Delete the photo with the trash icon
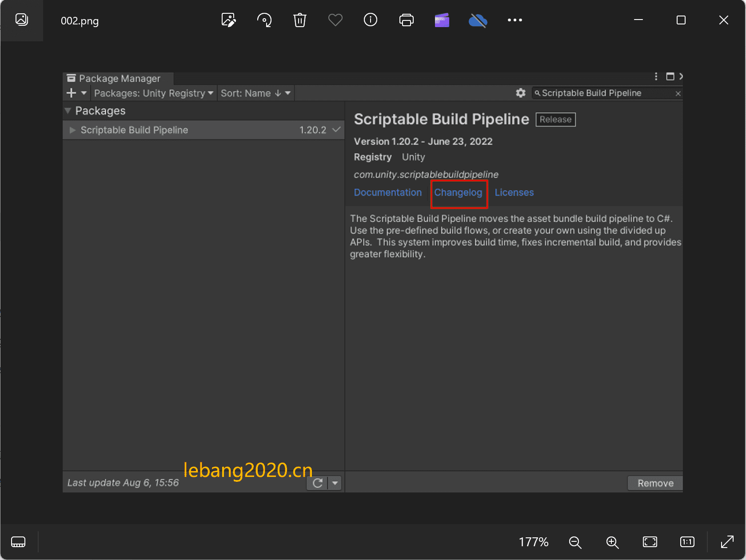746x560 pixels. (300, 20)
